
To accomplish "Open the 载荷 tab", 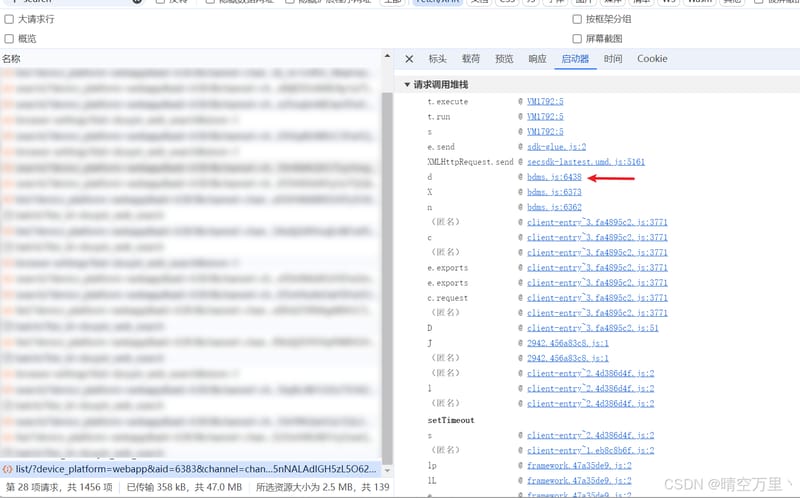I will pos(470,59).
